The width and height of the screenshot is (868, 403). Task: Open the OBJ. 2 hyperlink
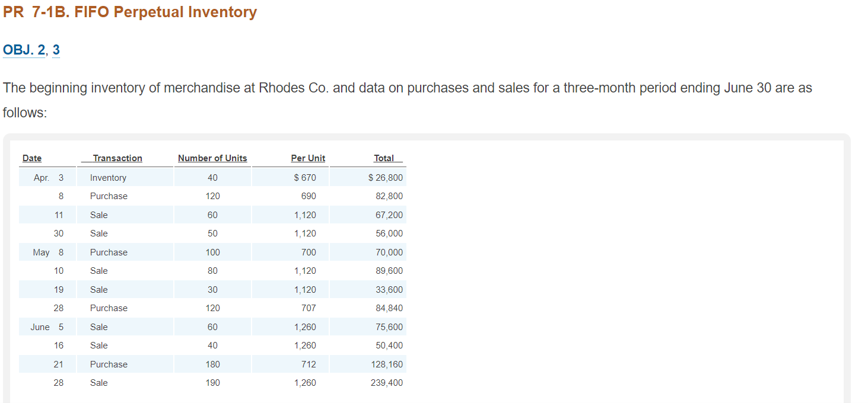(23, 51)
